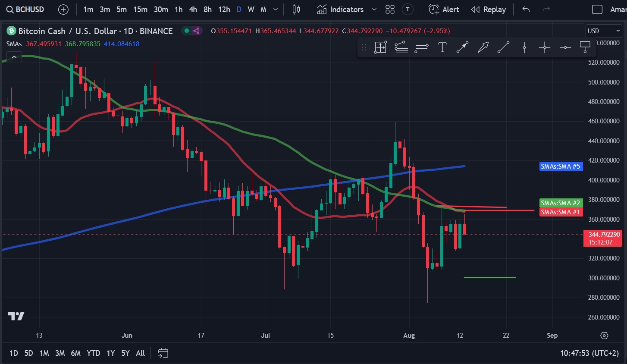
Task: Choose the horizontal line drawing tool
Action: pos(565,47)
